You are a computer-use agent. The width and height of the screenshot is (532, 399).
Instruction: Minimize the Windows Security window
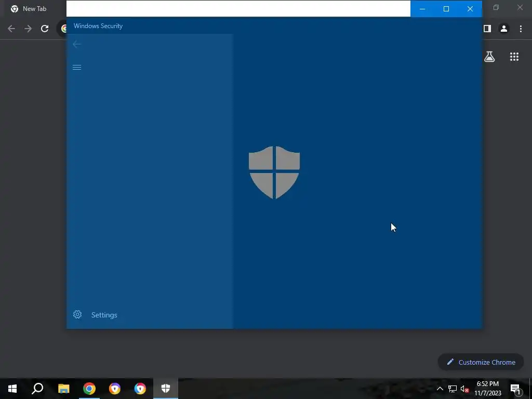click(422, 9)
